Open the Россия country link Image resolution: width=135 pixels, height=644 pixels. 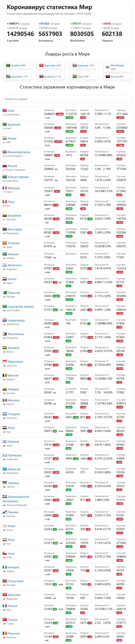(12, 166)
